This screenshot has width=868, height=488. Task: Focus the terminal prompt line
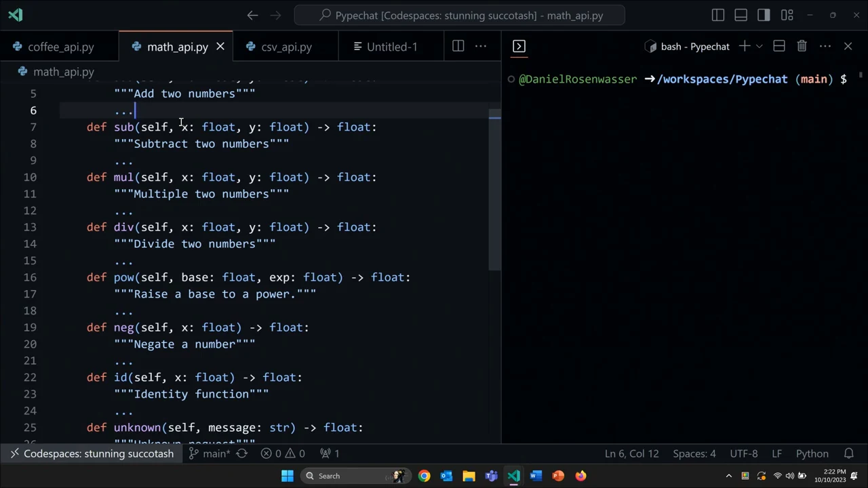683,79
